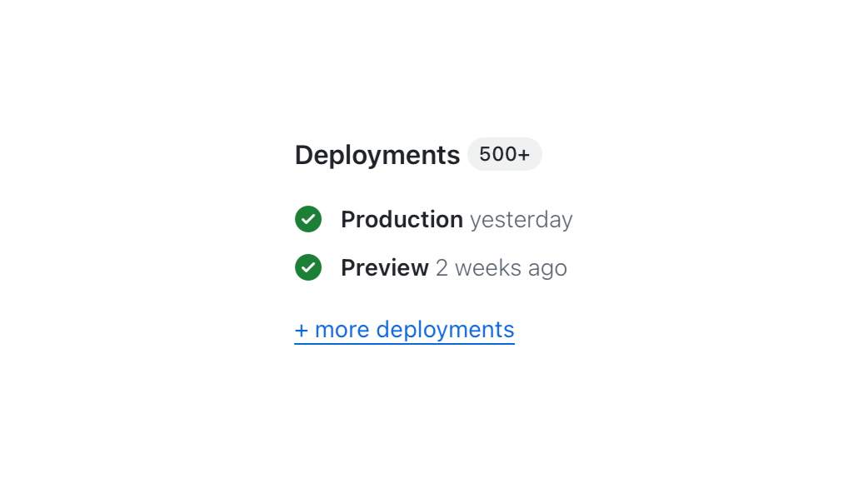Select the bold Production environment label
868x488 pixels.
[x=402, y=219]
